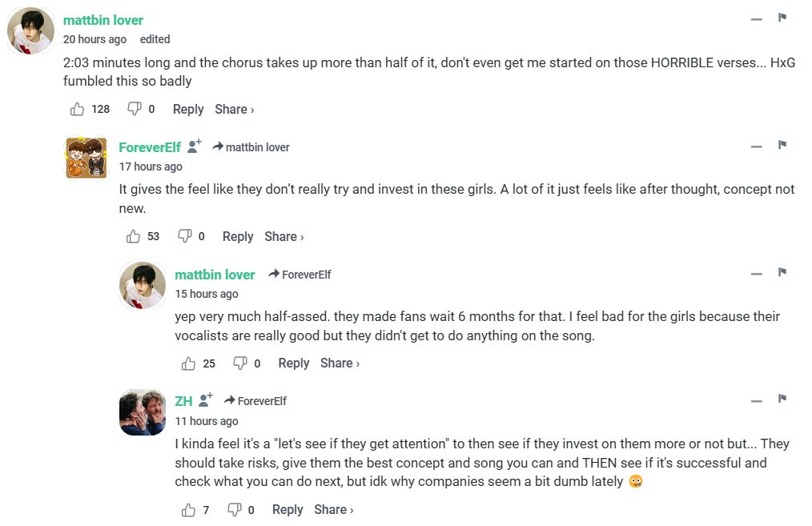The image size is (812, 526).
Task: Open Share options under ZH's comment
Action: click(x=333, y=510)
